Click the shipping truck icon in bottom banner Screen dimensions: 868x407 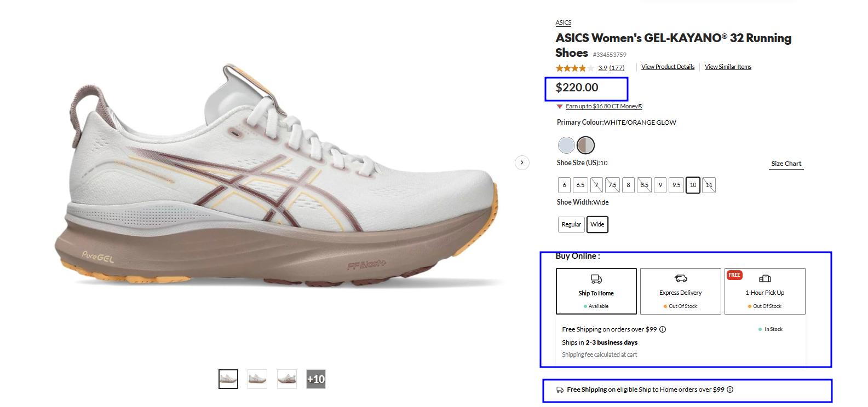pos(559,389)
